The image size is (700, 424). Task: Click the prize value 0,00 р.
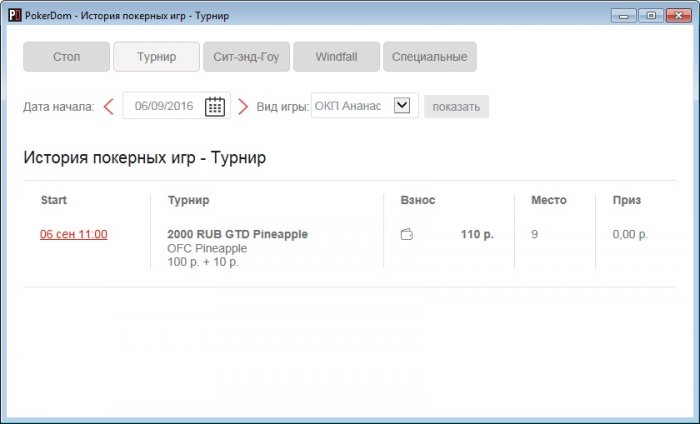click(630, 234)
